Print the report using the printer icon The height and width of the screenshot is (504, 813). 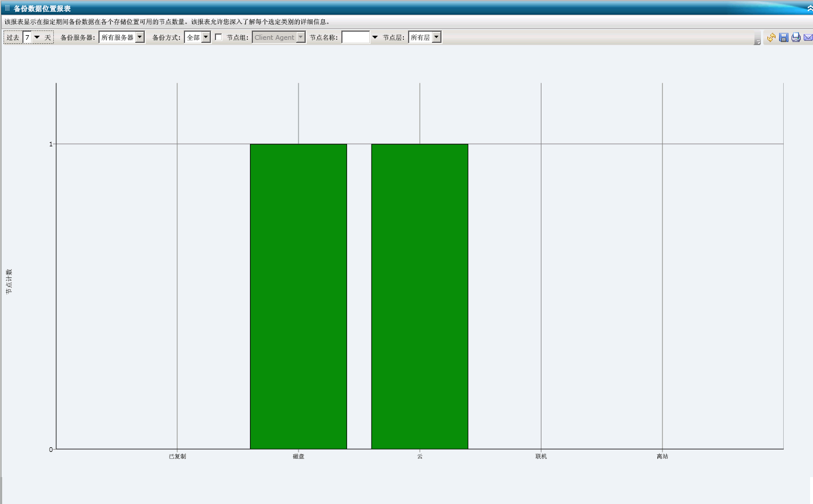tap(796, 37)
